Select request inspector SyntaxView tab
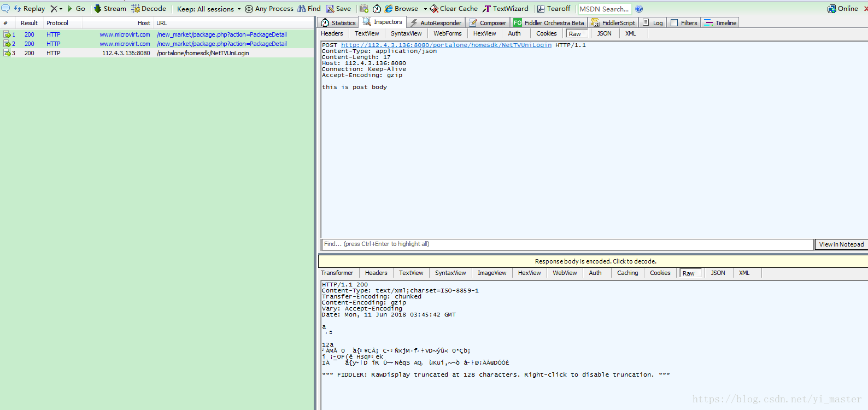This screenshot has height=410, width=868. click(x=406, y=33)
